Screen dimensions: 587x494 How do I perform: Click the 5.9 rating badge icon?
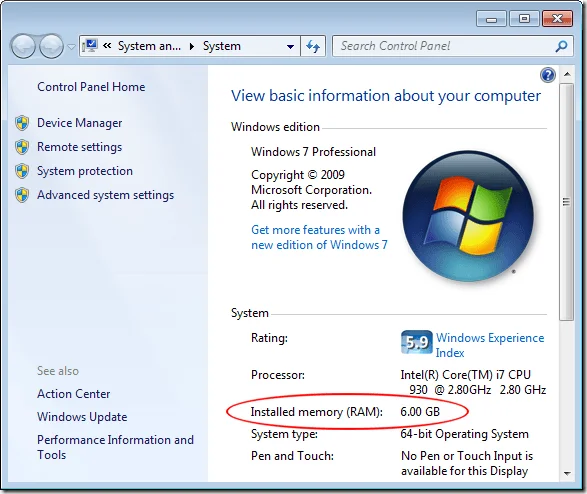[x=417, y=342]
